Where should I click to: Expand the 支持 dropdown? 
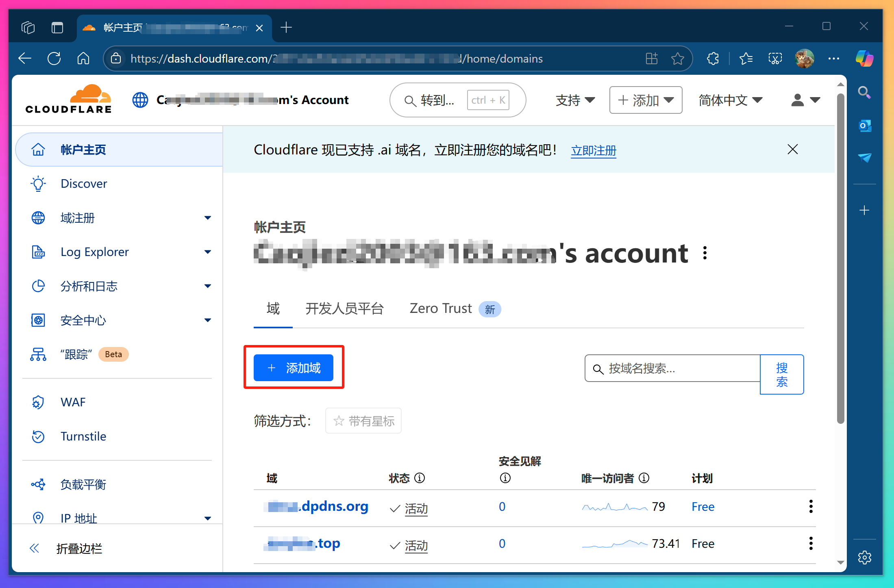tap(575, 100)
